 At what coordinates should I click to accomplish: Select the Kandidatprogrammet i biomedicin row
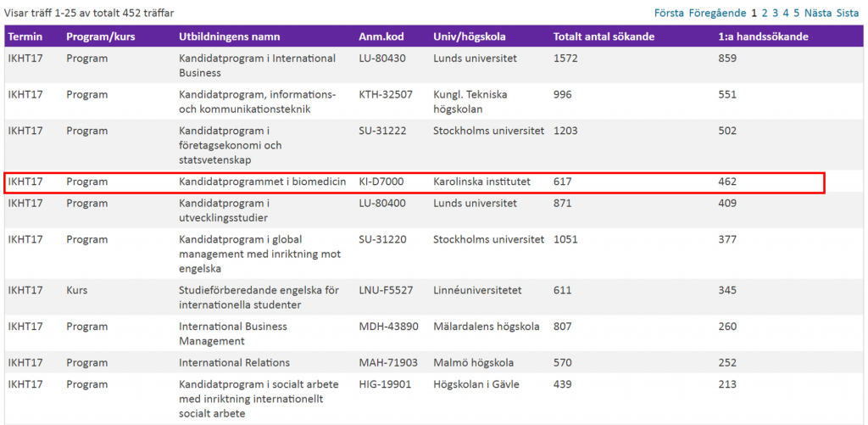point(415,182)
